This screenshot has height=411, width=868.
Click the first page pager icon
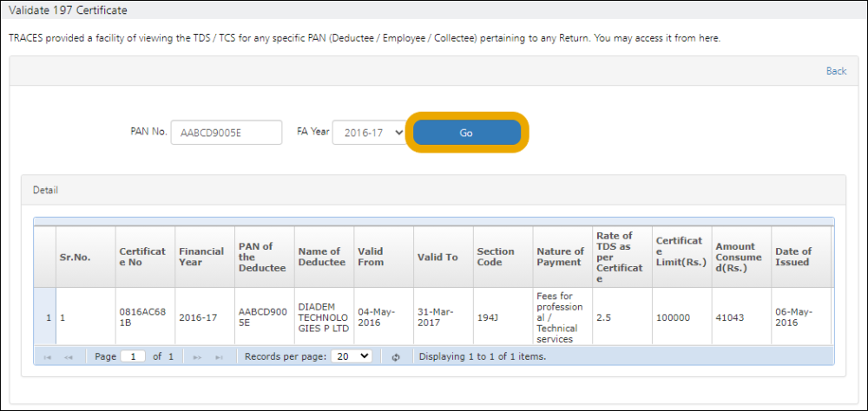[x=47, y=356]
